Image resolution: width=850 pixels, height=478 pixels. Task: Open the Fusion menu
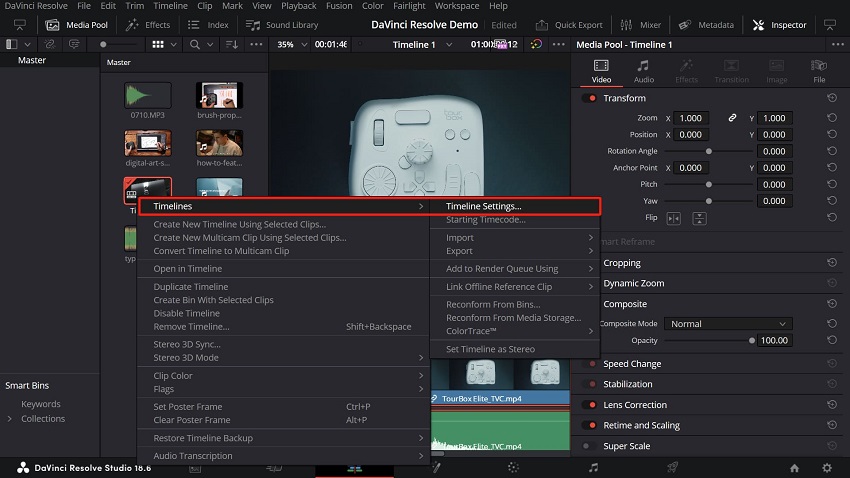point(339,6)
